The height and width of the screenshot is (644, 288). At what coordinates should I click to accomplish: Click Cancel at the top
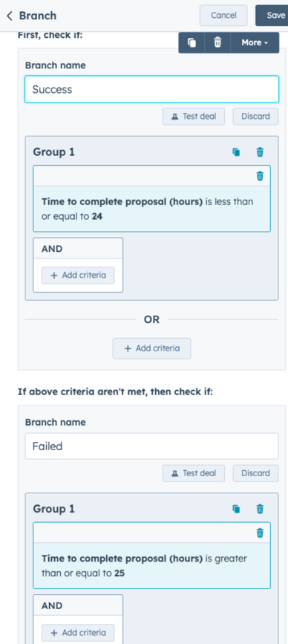pyautogui.click(x=223, y=16)
